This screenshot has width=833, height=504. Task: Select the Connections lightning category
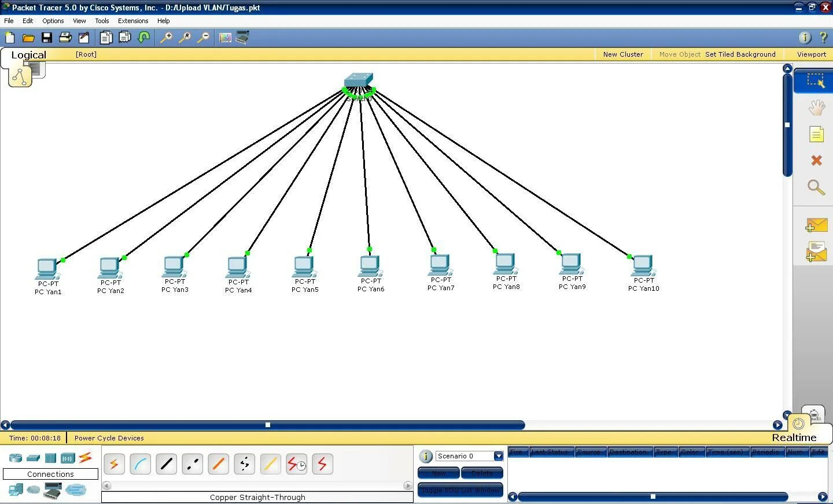coord(86,458)
